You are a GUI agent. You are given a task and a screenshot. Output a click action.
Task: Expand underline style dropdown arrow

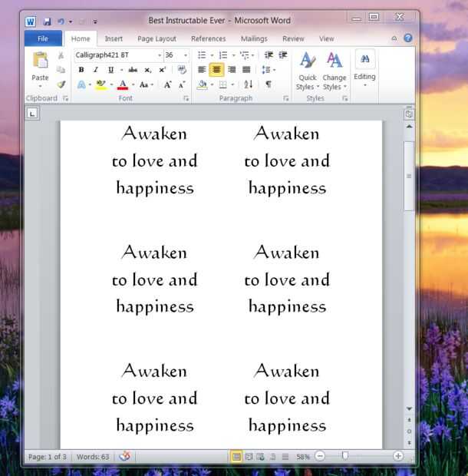point(121,70)
